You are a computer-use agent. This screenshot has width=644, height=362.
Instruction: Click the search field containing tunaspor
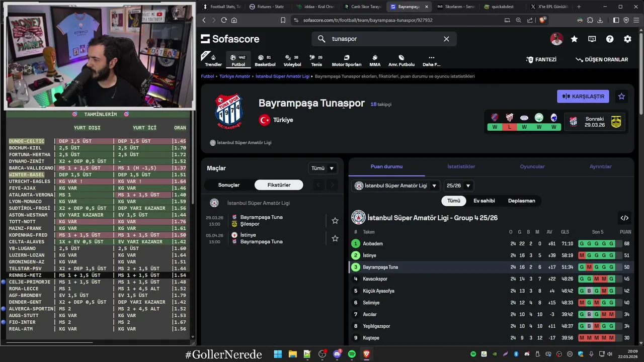(384, 39)
